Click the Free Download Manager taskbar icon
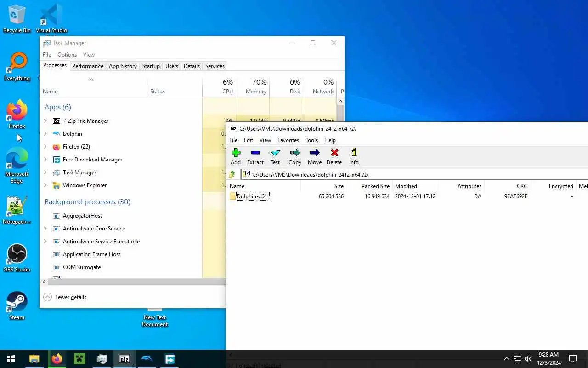The width and height of the screenshot is (588, 368). click(170, 359)
